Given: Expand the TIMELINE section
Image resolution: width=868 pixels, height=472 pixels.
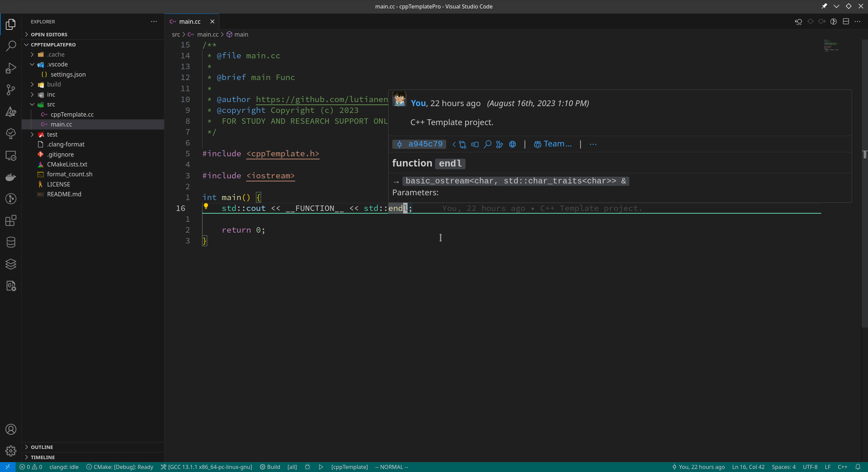Looking at the screenshot, I should [43, 457].
